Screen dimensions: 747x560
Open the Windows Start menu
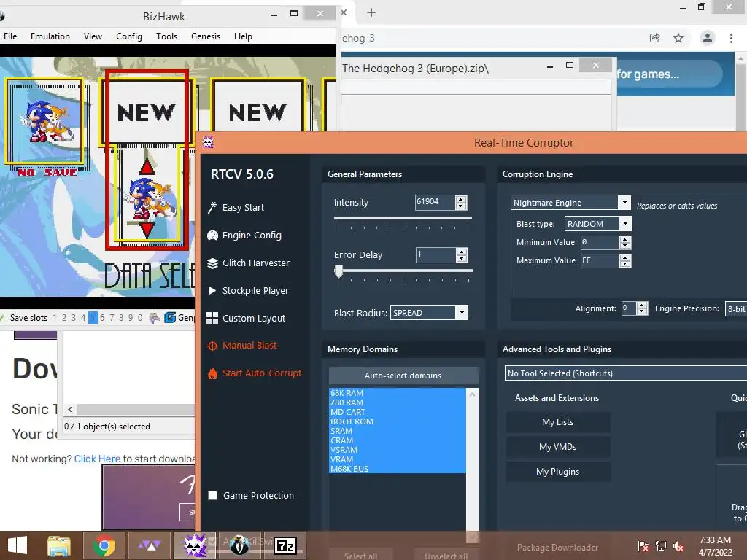click(18, 545)
